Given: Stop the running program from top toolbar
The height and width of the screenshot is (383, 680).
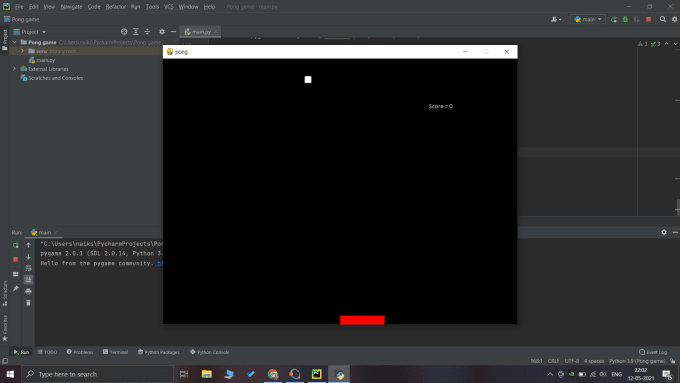Looking at the screenshot, I should [x=648, y=19].
